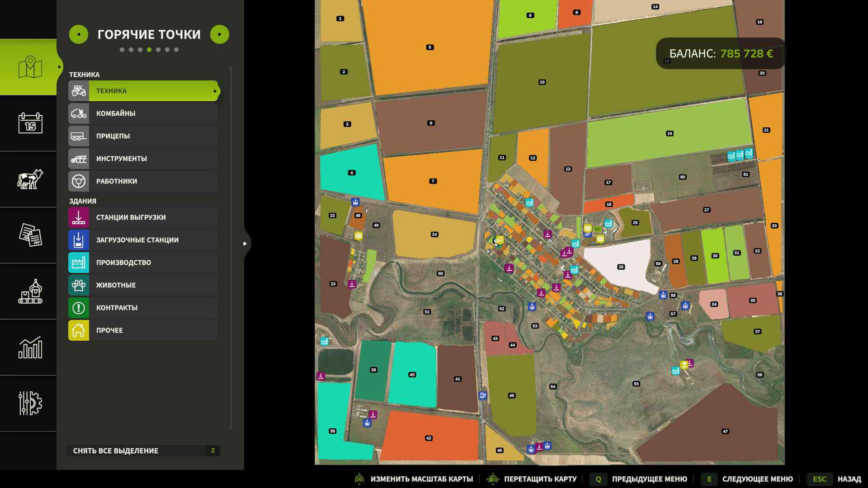Toggle Производство hotspot visibility
The height and width of the screenshot is (488, 868).
tap(143, 263)
